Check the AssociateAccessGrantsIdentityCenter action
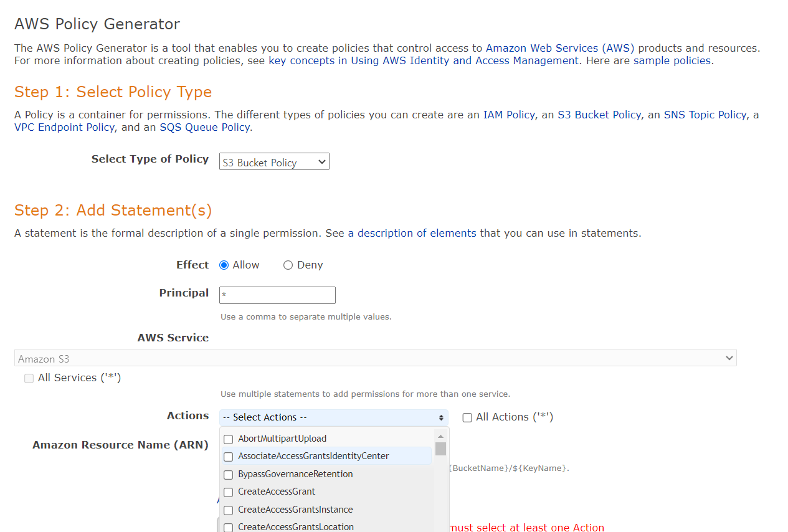The width and height of the screenshot is (788, 532). pos(229,457)
